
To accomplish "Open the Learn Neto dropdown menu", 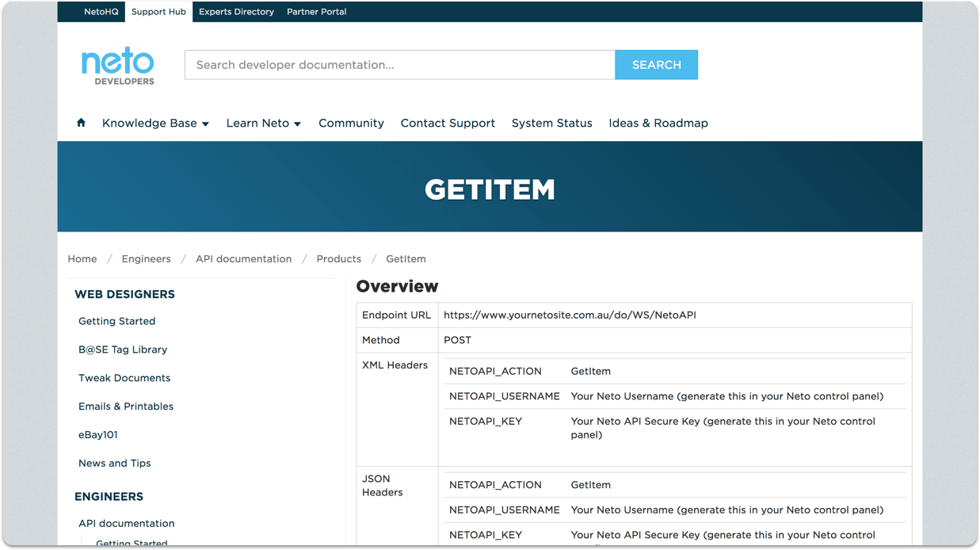I will [x=263, y=124].
